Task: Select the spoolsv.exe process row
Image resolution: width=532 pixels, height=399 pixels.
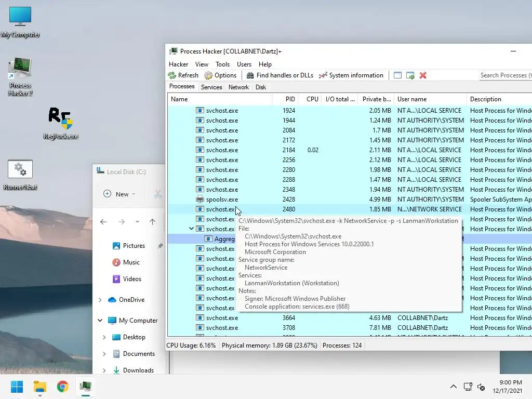Action: click(350, 199)
